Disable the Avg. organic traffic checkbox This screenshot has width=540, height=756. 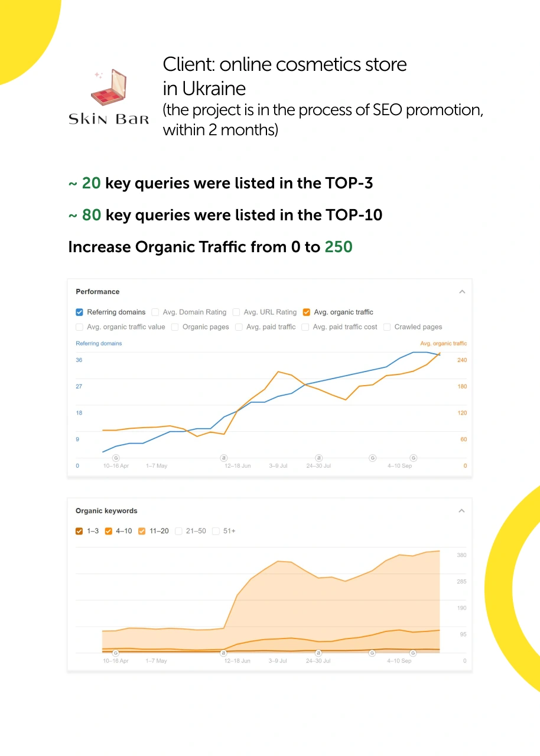(307, 312)
